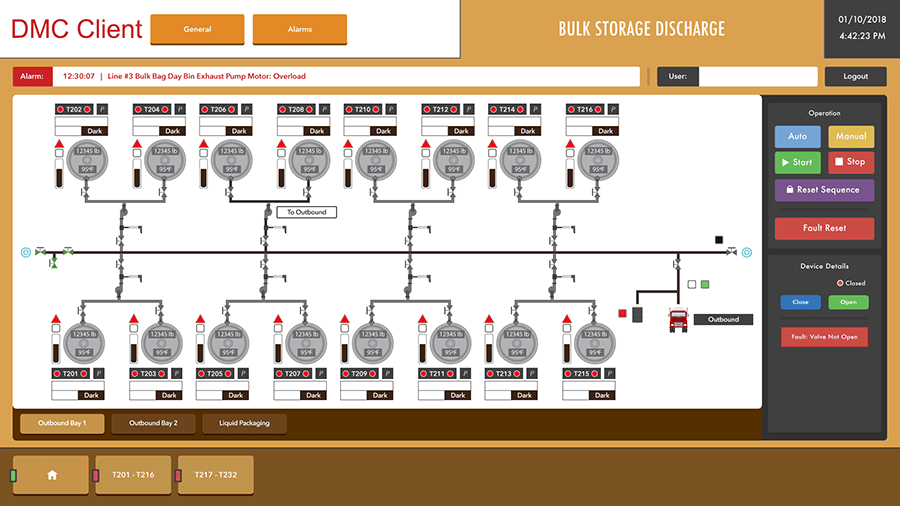Open the T202 tank gauge
Image resolution: width=900 pixels, height=506 pixels.
click(x=87, y=160)
